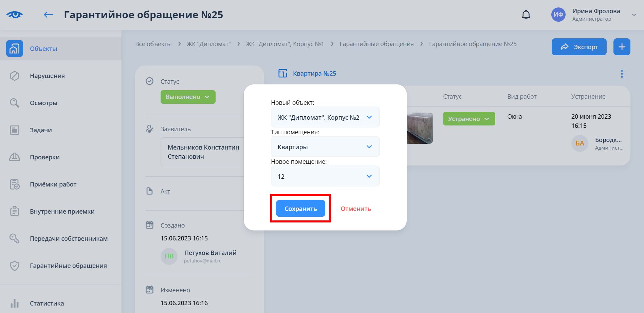The image size is (644, 313).
Task: Click the Экспорт button
Action: 579,47
